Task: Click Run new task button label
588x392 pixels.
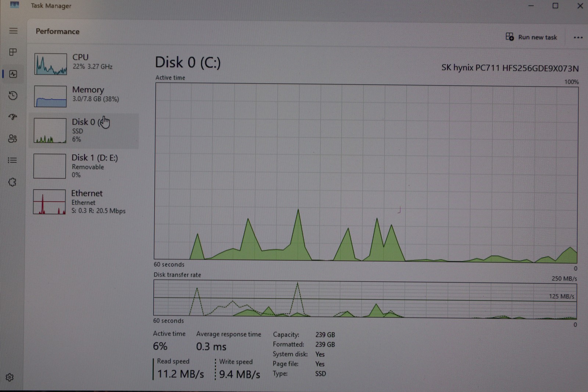Action: coord(537,37)
